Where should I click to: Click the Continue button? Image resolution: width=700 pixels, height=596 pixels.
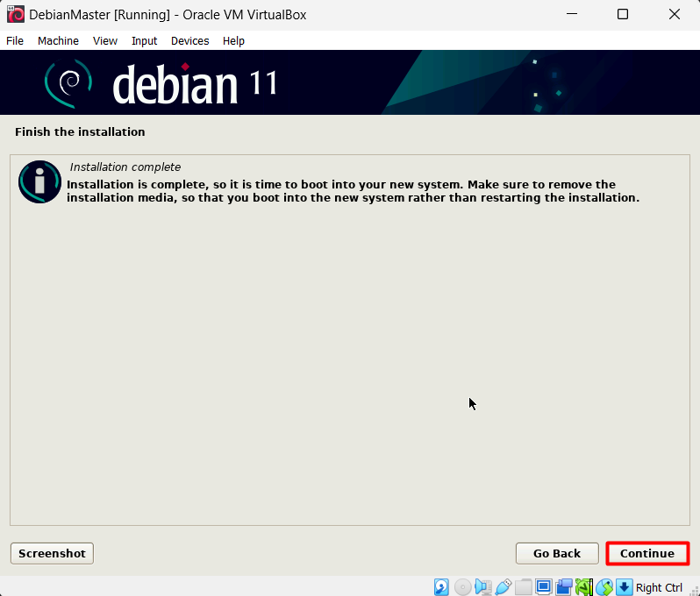pos(647,553)
